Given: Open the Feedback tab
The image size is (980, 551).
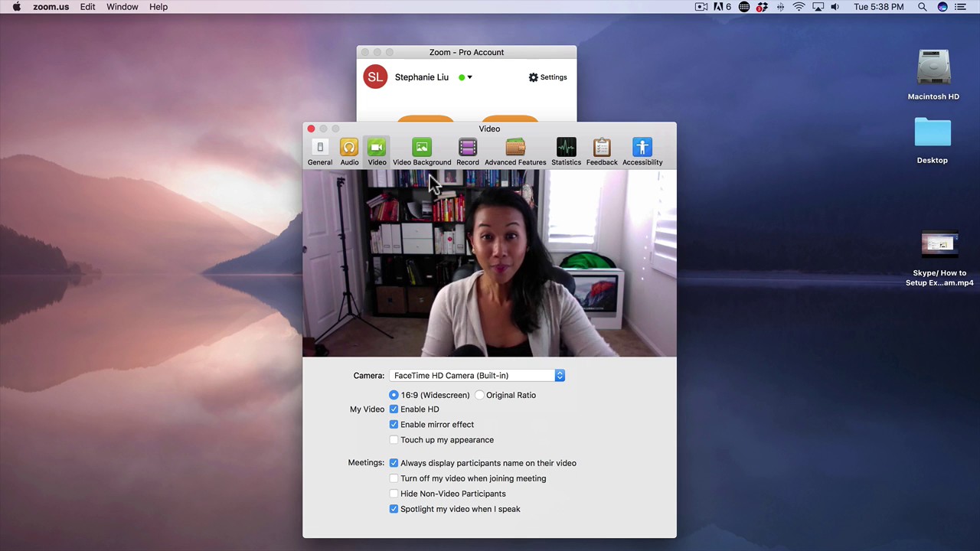Looking at the screenshot, I should click(x=602, y=152).
